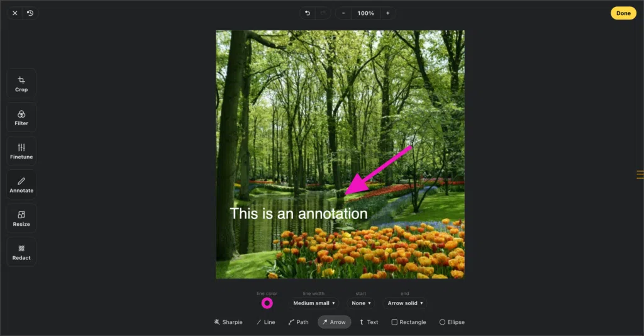The width and height of the screenshot is (644, 336).
Task: Open the end Arrow solid dropdown
Action: coord(405,303)
